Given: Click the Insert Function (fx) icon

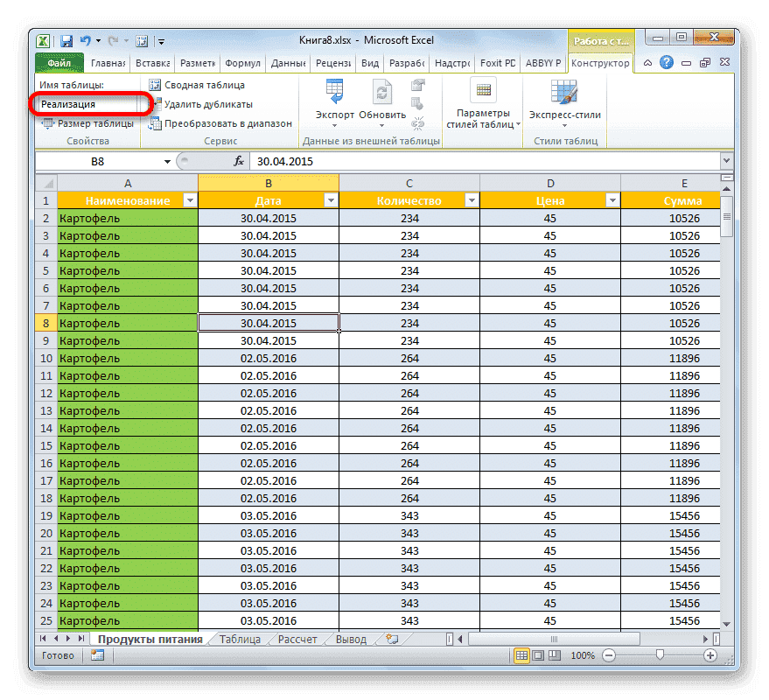Looking at the screenshot, I should (239, 161).
